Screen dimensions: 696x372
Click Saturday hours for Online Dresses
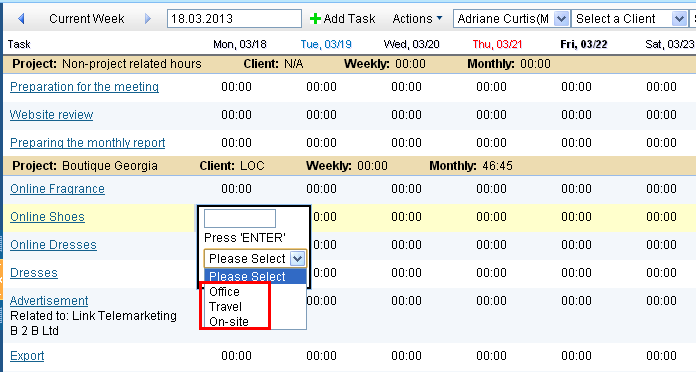click(x=661, y=245)
